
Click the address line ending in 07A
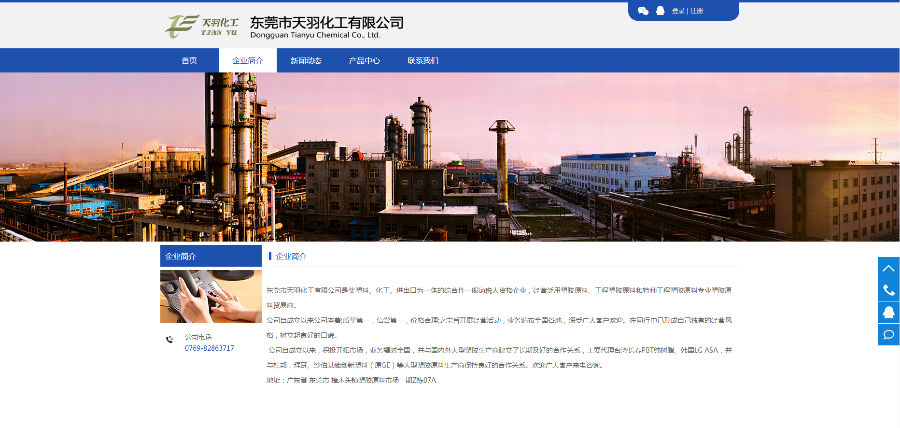[351, 380]
